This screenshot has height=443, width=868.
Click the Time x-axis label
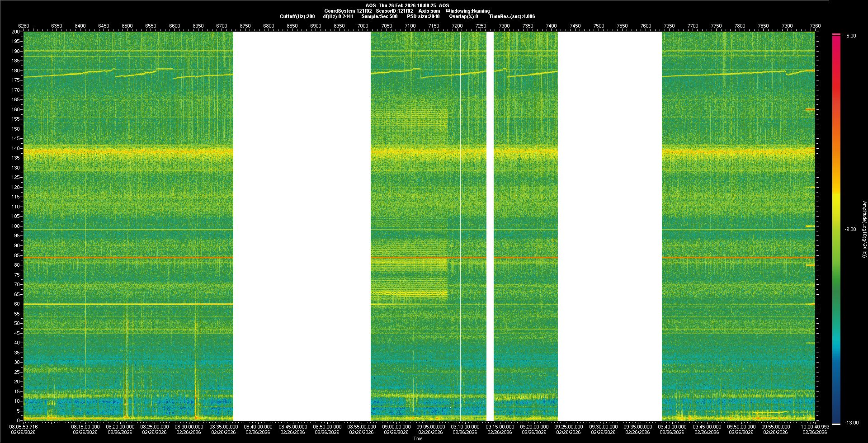click(x=418, y=438)
